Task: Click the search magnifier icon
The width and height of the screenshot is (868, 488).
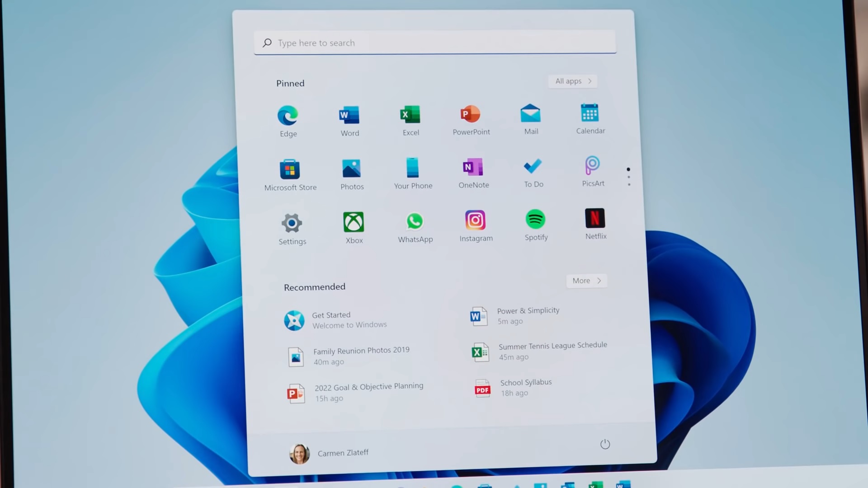Action: [267, 42]
